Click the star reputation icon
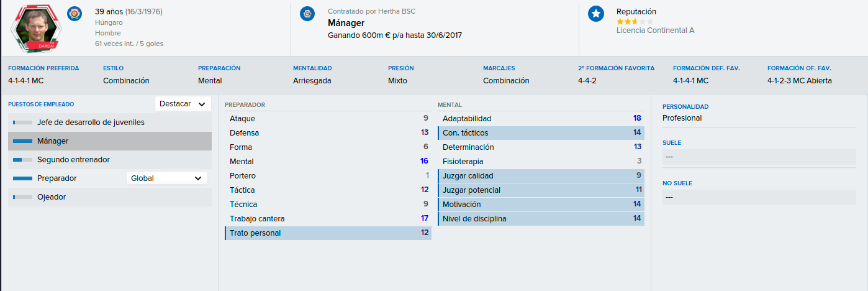 tap(596, 14)
